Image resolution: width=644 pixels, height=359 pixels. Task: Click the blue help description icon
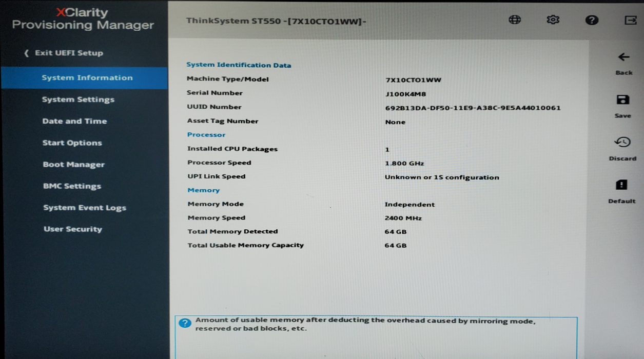pos(185,323)
